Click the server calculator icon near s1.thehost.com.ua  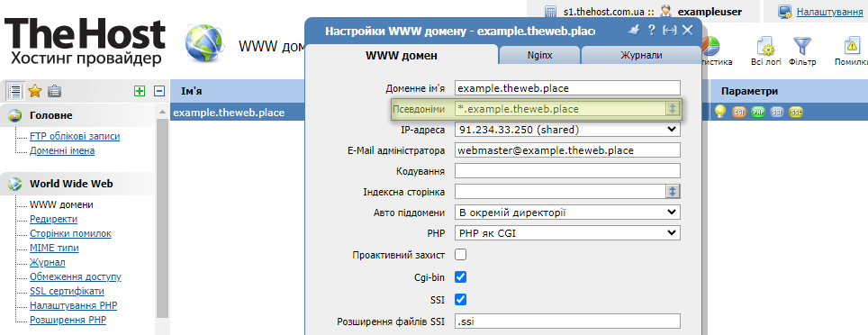pos(549,11)
